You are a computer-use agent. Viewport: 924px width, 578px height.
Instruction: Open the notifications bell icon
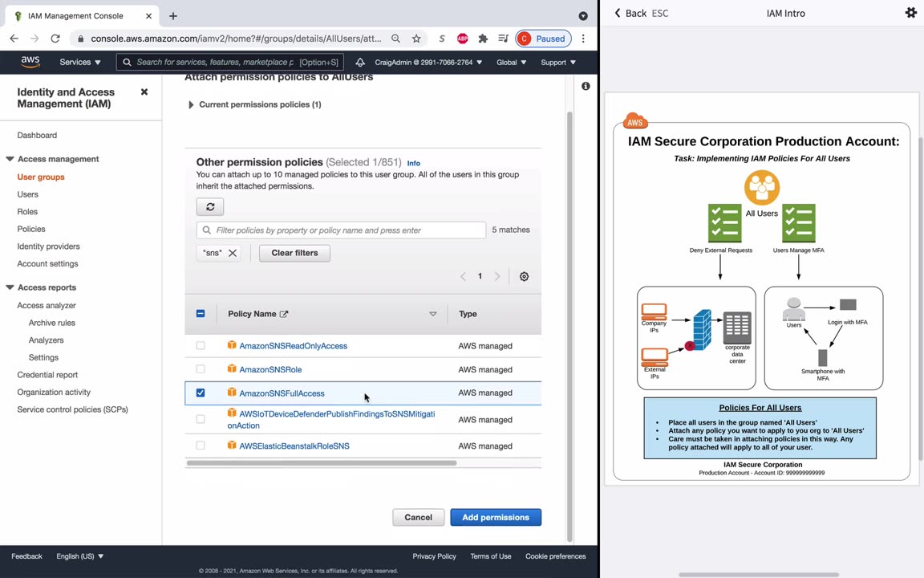coord(359,62)
